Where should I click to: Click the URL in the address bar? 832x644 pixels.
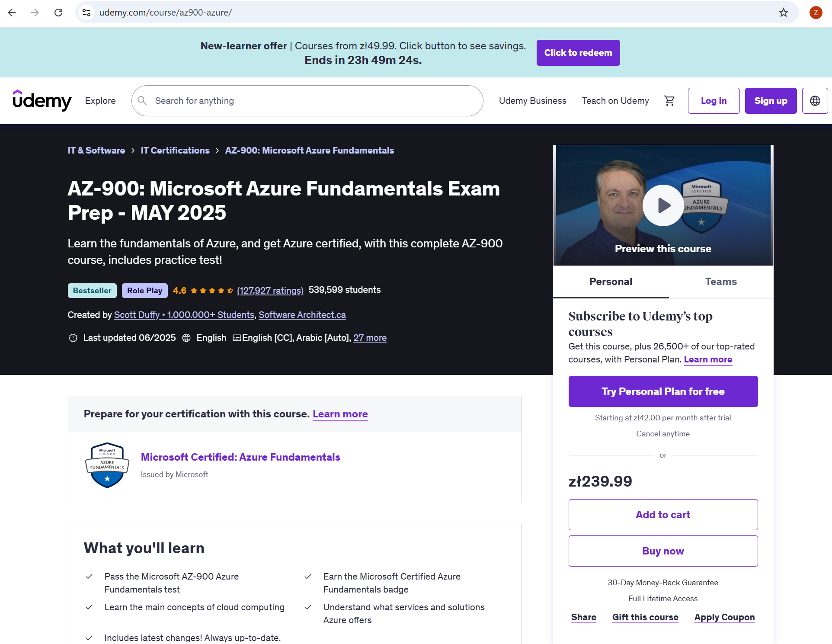pyautogui.click(x=166, y=13)
